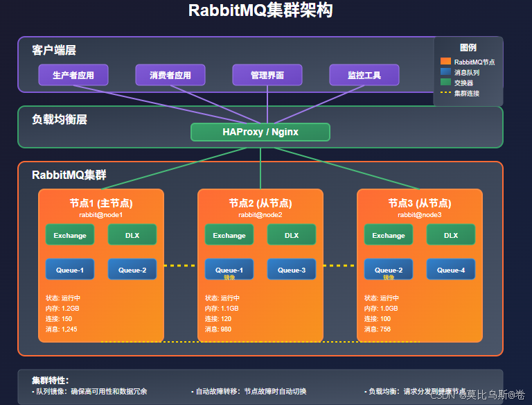Click the 消息队列 legend label
This screenshot has height=405, width=532.
tap(467, 72)
